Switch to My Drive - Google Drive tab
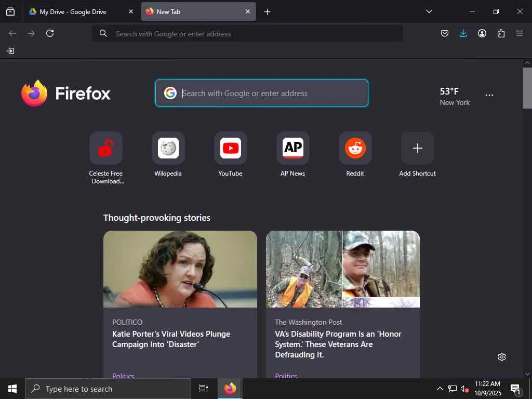This screenshot has height=399, width=532. [81, 11]
